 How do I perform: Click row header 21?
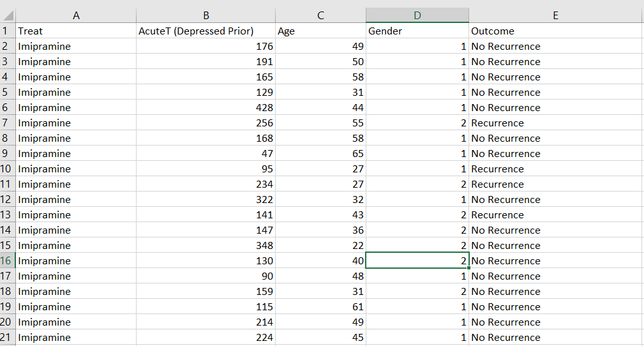[7, 338]
